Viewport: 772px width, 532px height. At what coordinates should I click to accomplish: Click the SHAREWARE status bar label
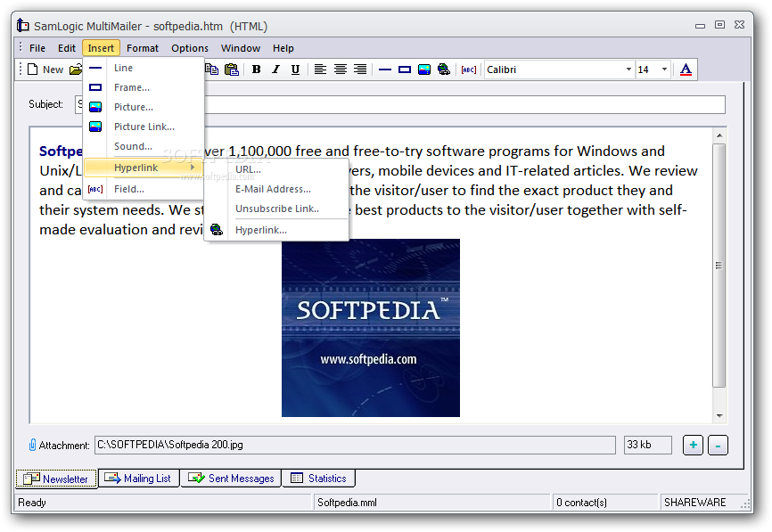pos(695,503)
